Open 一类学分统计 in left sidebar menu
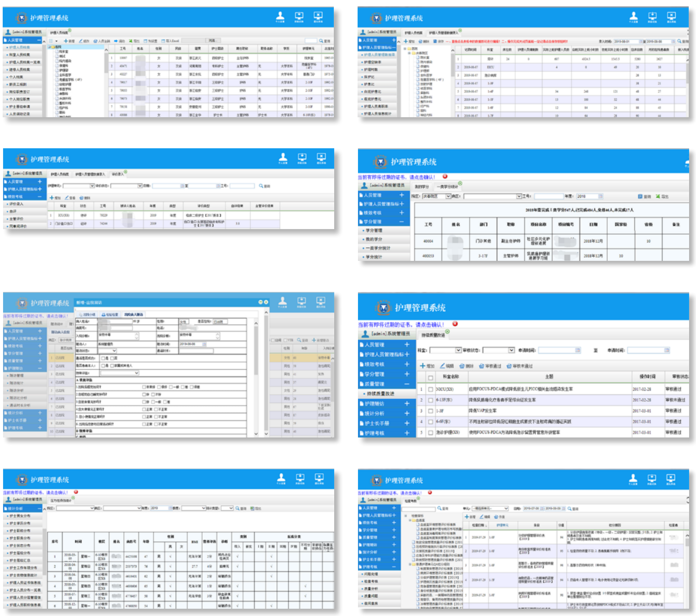 [x=378, y=248]
